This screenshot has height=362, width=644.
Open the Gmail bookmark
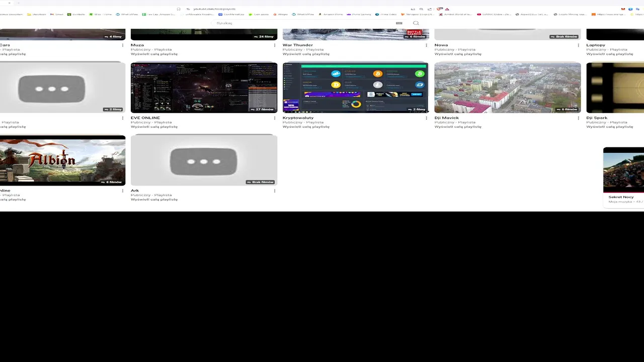click(x=56, y=14)
